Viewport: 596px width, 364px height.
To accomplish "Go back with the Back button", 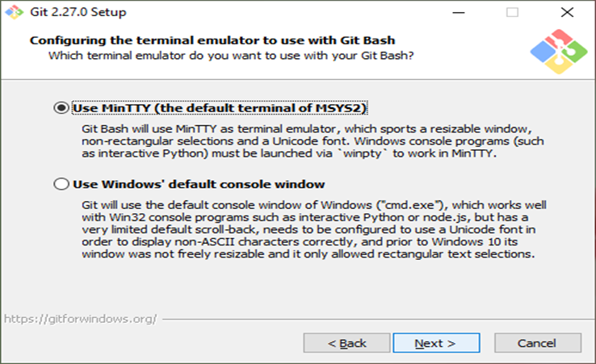I will [347, 343].
